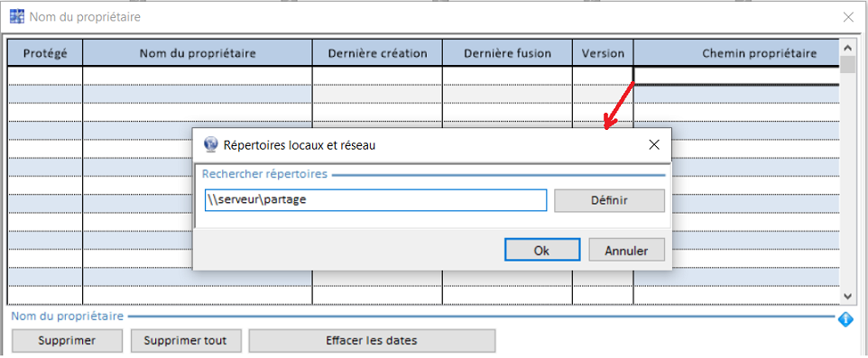Click the Chemin propriétaire column header
This screenshot has width=868, height=358.
tap(737, 53)
